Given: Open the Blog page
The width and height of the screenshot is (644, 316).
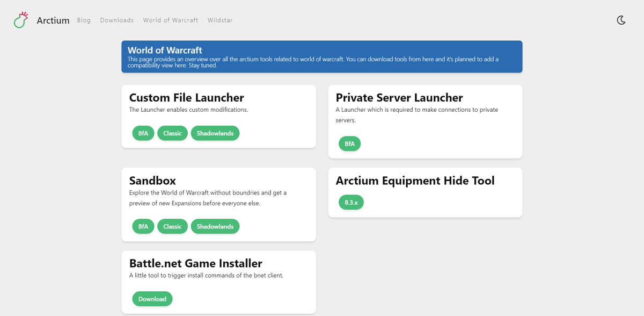Looking at the screenshot, I should tap(84, 20).
